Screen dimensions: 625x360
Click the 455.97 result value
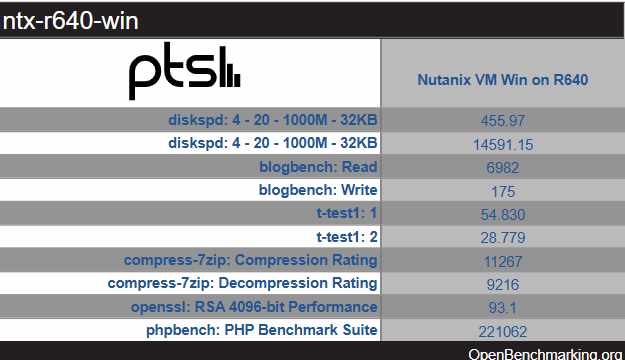pyautogui.click(x=503, y=121)
